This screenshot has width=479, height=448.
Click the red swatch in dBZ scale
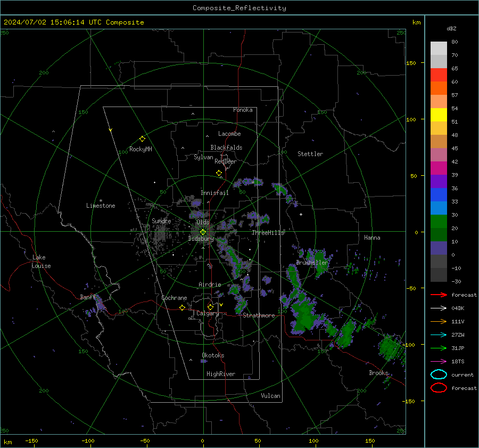439,75
